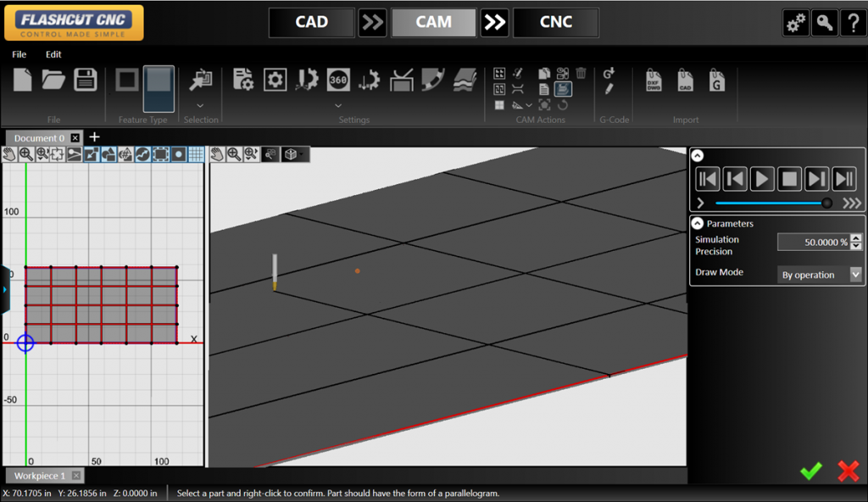Open the 3D view cube dropdown

[295, 154]
